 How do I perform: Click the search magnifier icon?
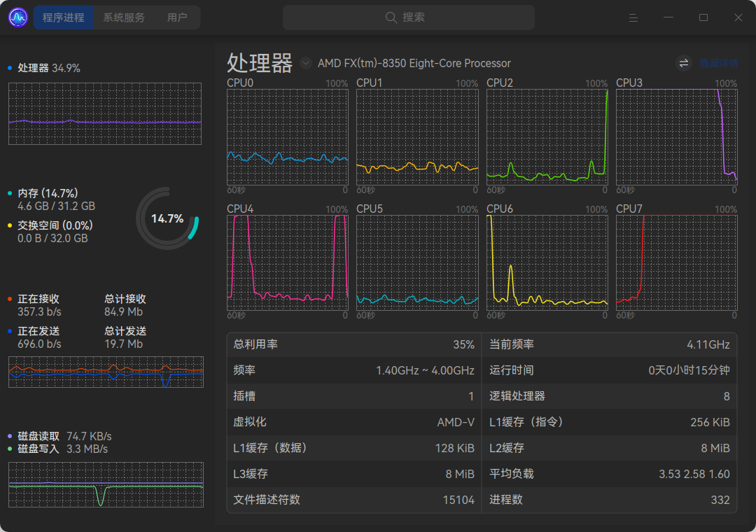coord(391,17)
